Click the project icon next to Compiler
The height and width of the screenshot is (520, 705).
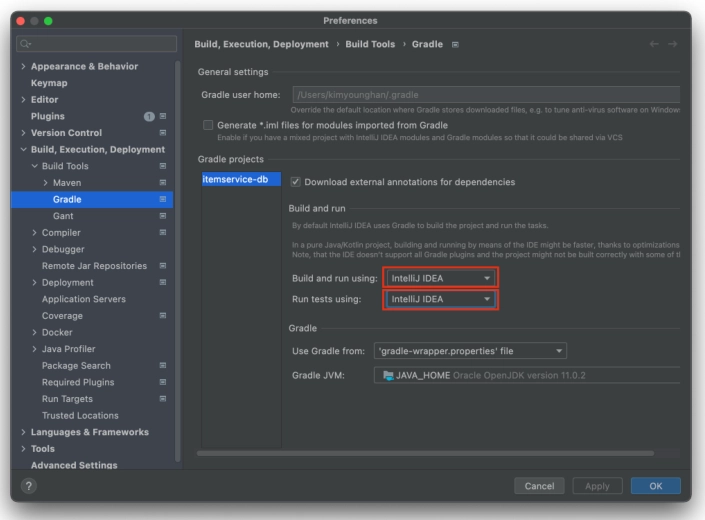point(163,232)
